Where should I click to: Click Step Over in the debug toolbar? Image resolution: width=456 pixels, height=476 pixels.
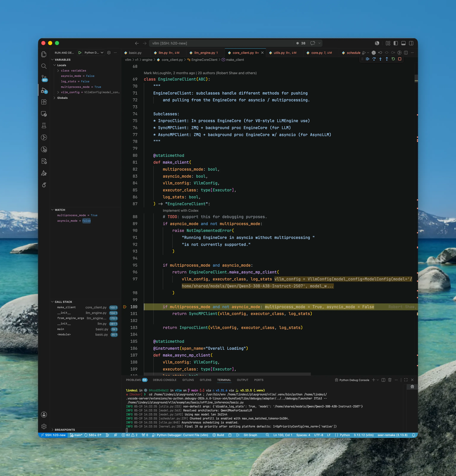coord(374,59)
